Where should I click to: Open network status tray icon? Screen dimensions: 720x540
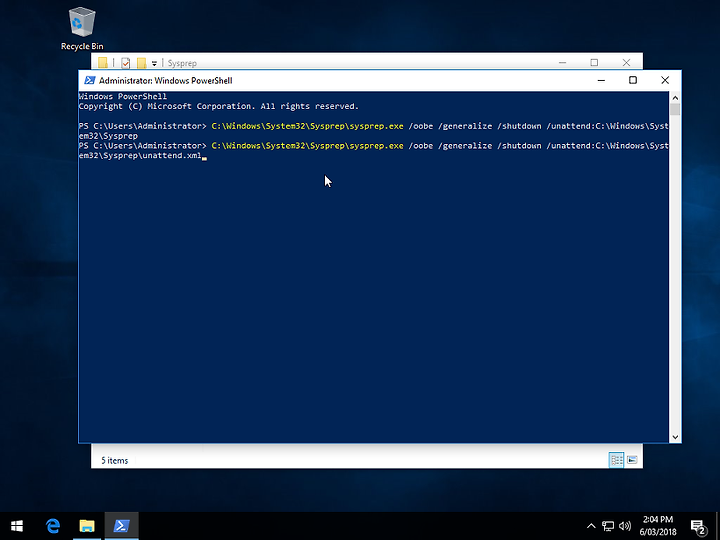click(608, 526)
